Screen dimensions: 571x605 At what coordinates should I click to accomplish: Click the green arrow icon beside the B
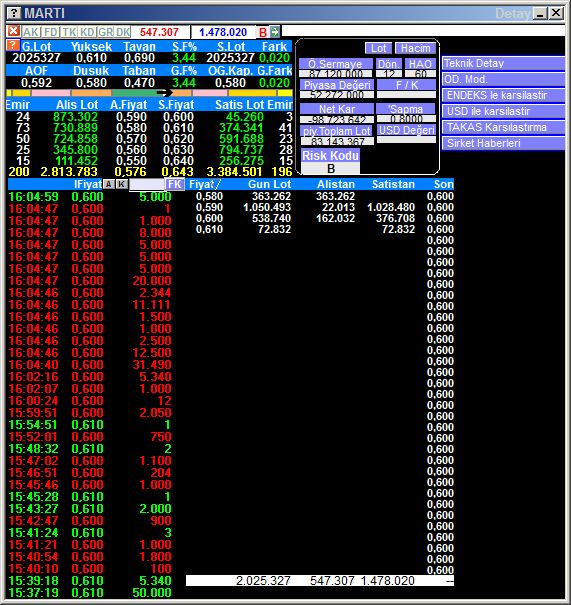point(275,32)
